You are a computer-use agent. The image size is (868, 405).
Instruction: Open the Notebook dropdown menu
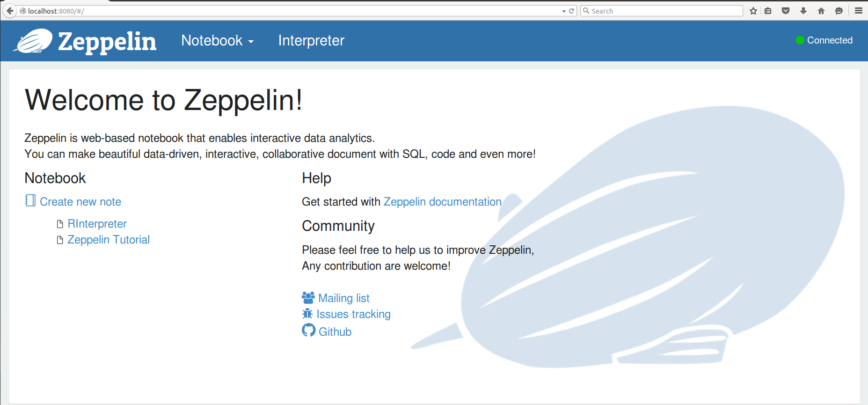[x=217, y=41]
